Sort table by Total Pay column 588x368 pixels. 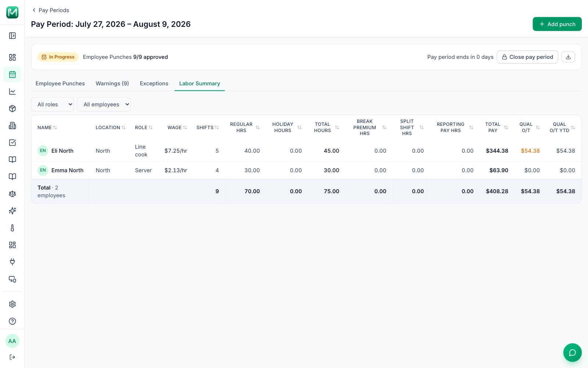coord(496,127)
